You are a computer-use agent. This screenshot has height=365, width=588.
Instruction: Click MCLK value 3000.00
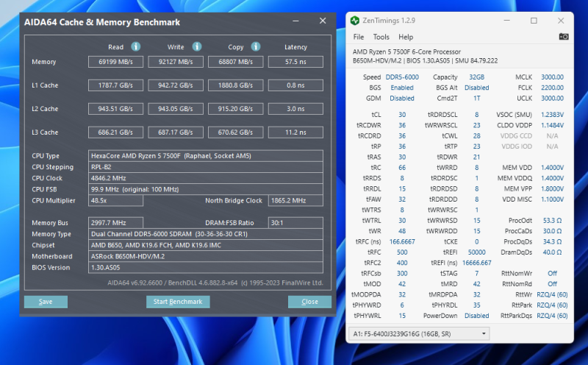552,77
